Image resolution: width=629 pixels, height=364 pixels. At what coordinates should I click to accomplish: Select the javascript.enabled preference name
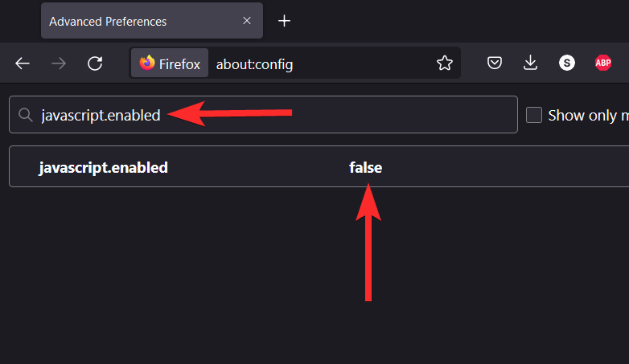pyautogui.click(x=103, y=167)
